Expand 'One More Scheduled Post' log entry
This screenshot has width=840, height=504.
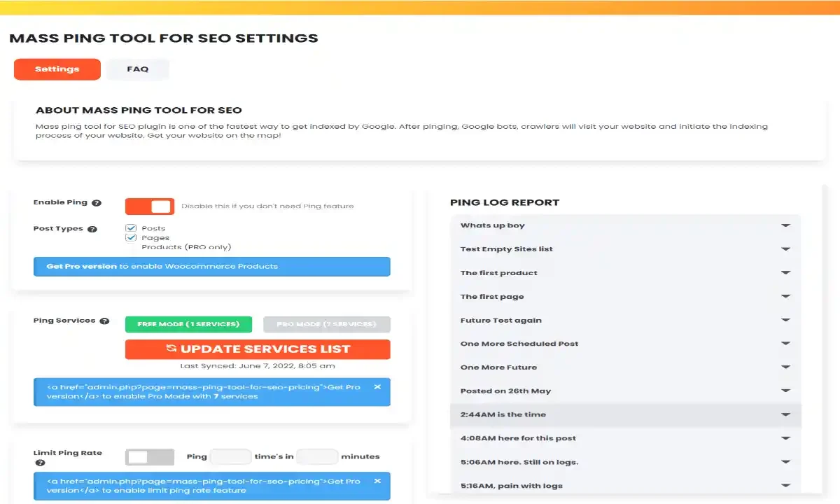(x=625, y=344)
